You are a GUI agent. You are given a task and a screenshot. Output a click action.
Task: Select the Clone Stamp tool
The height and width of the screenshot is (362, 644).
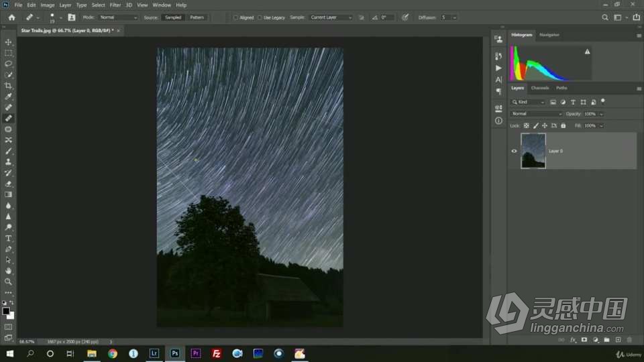(x=8, y=162)
